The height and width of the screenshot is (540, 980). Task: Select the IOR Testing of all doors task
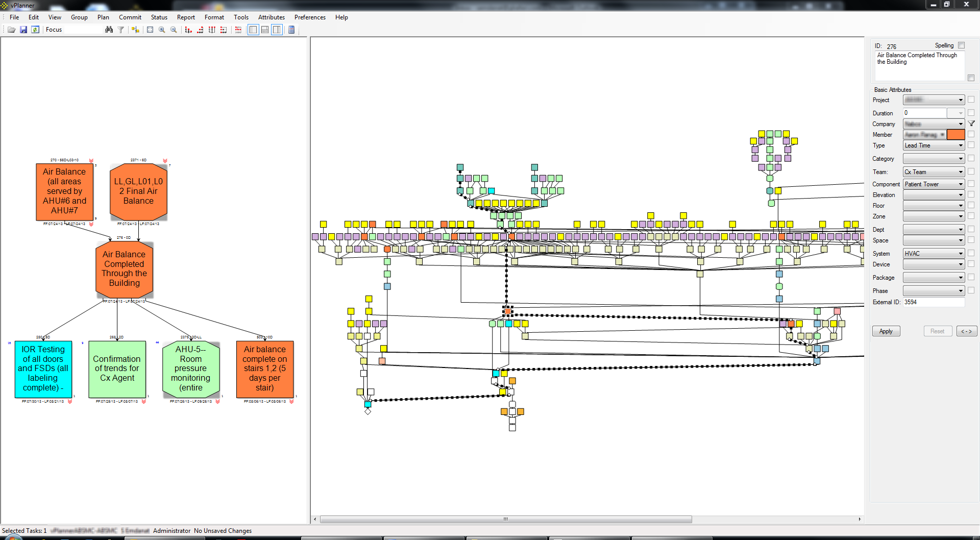coord(43,369)
